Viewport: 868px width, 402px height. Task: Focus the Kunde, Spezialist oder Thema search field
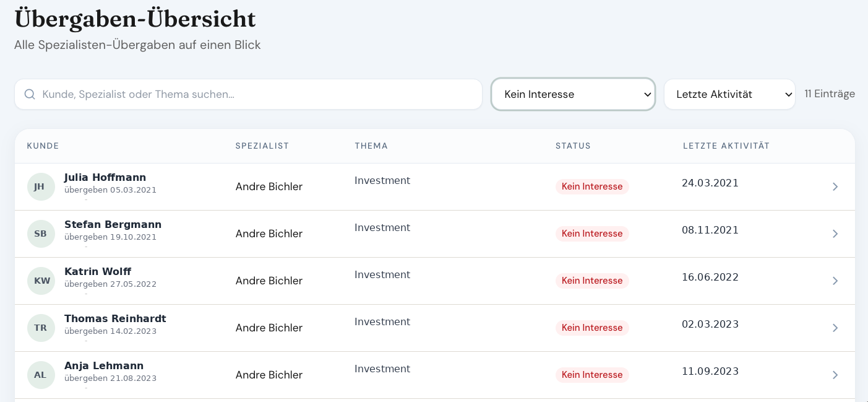[248, 94]
